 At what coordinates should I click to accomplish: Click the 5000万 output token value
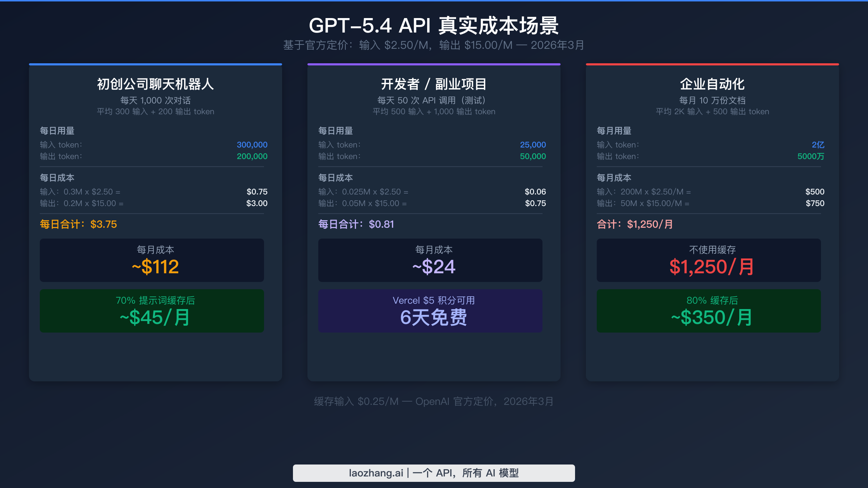pyautogui.click(x=810, y=156)
